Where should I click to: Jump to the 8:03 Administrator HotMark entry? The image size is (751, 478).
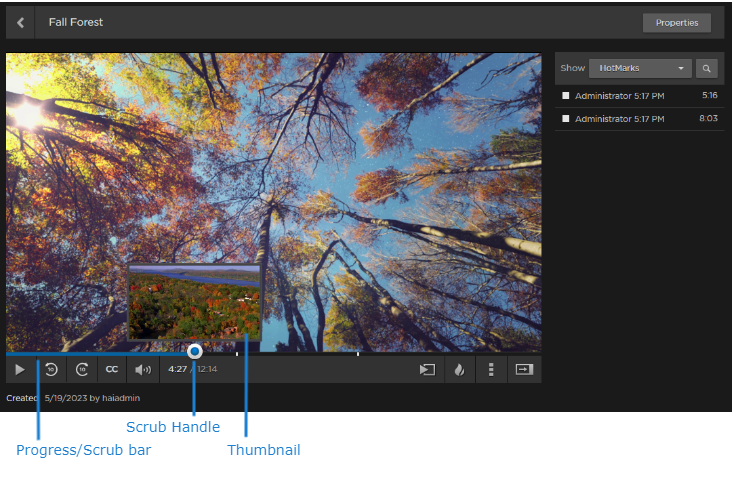(x=619, y=119)
